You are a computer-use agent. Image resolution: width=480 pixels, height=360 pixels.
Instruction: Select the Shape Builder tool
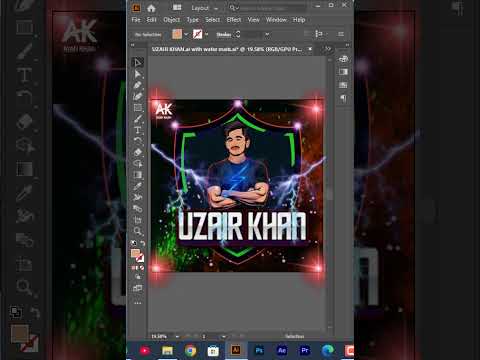[x=138, y=164]
